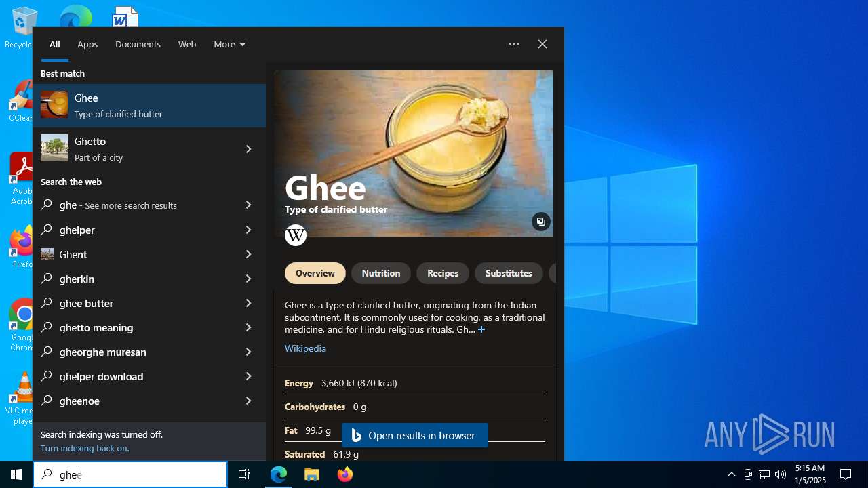This screenshot has height=488, width=868.
Task: Launch Firefox from taskbar
Action: [345, 474]
